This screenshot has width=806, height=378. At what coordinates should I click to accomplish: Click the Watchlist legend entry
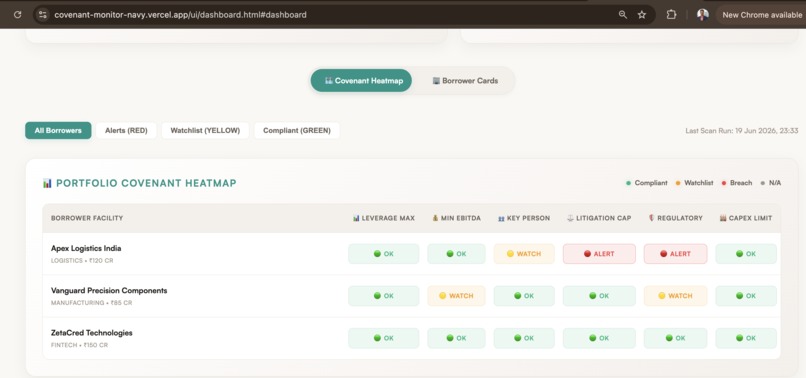694,183
